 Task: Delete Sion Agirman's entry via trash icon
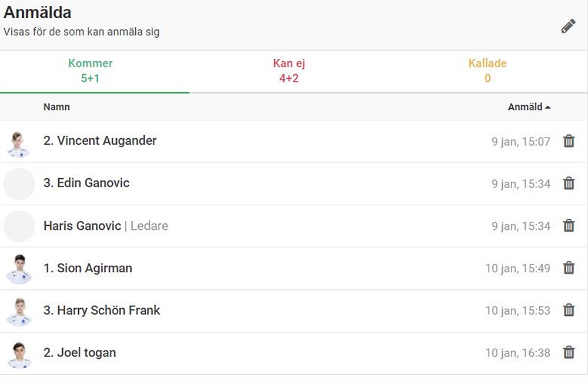569,268
